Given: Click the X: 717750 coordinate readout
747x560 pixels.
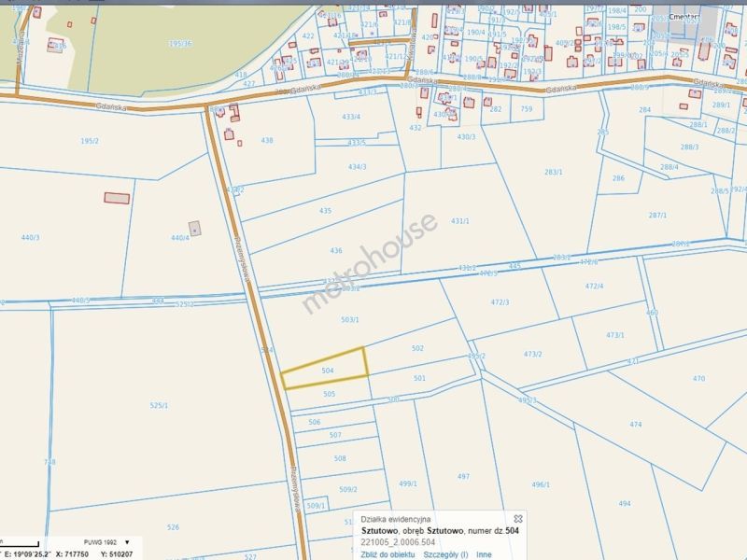Looking at the screenshot, I should pos(72,554).
